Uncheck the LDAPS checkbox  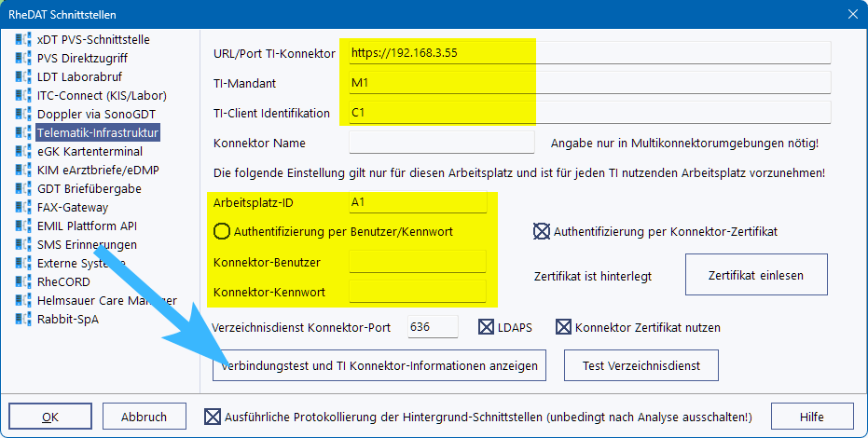pos(487,327)
